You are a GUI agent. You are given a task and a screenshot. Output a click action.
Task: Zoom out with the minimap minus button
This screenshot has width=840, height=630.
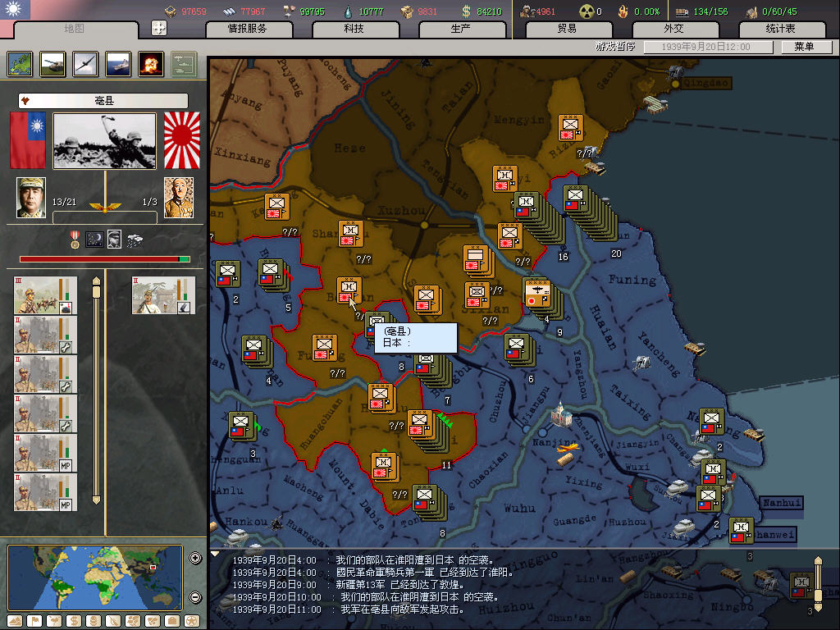[x=195, y=597]
